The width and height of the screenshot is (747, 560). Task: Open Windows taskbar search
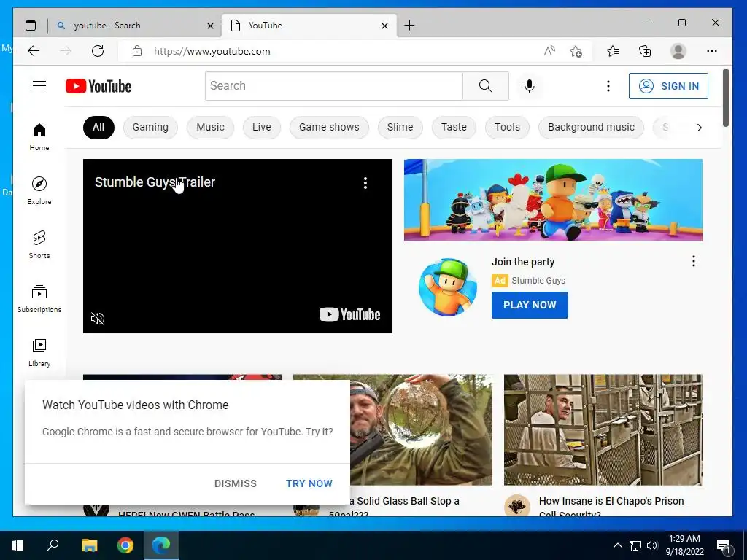[53, 545]
